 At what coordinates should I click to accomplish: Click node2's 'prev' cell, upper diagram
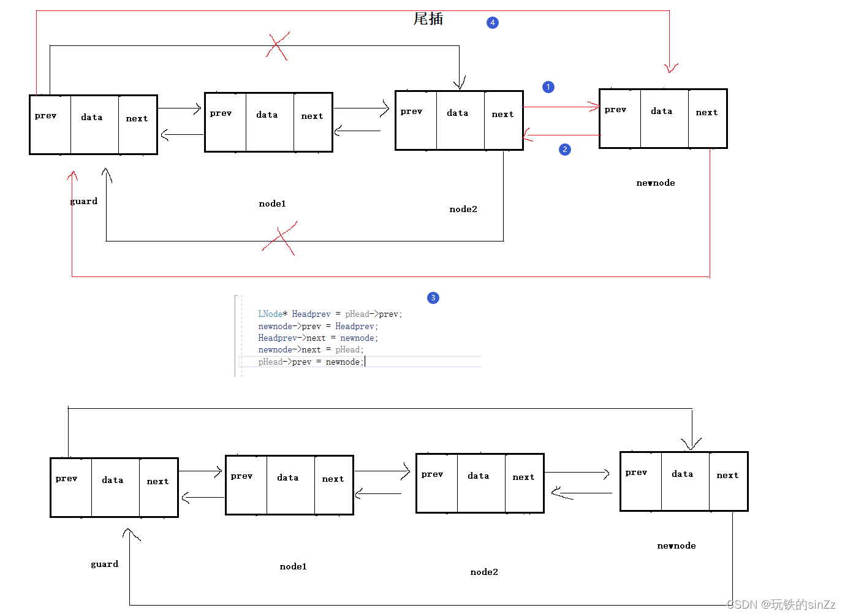pyautogui.click(x=416, y=120)
